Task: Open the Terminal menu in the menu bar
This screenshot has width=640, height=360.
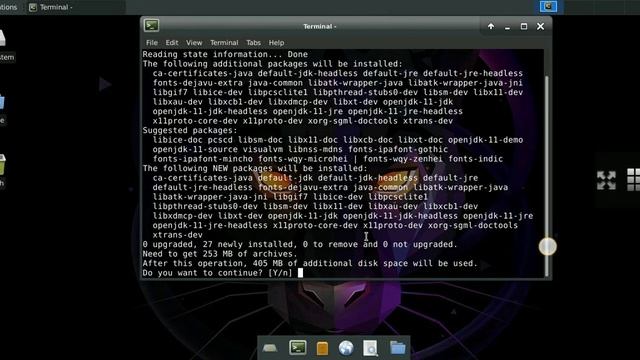Action: point(224,43)
